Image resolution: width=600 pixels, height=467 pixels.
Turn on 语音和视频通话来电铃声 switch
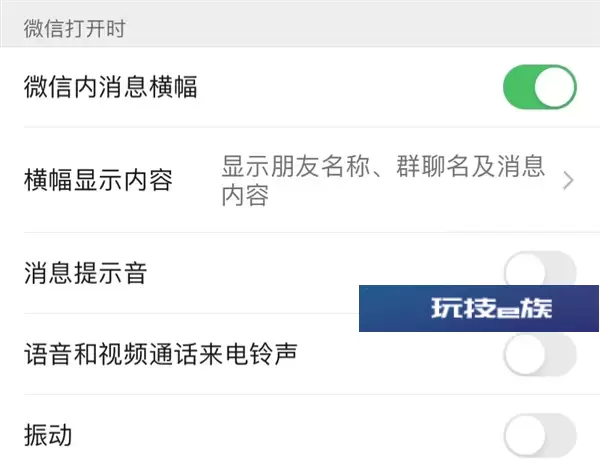click(540, 354)
